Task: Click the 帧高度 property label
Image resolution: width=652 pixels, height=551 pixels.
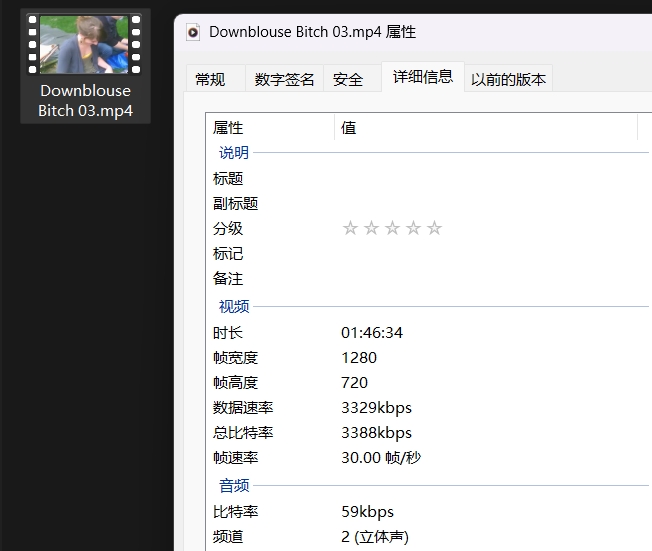Action: pyautogui.click(x=235, y=383)
